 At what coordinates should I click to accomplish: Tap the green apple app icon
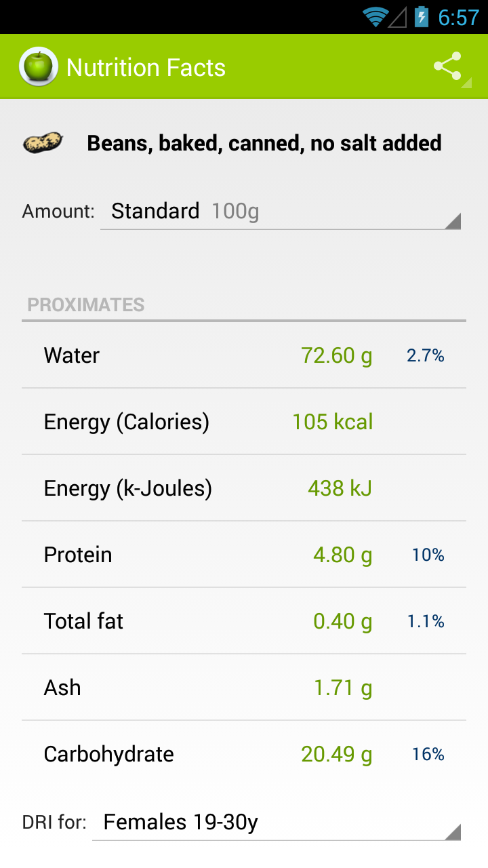coord(39,67)
